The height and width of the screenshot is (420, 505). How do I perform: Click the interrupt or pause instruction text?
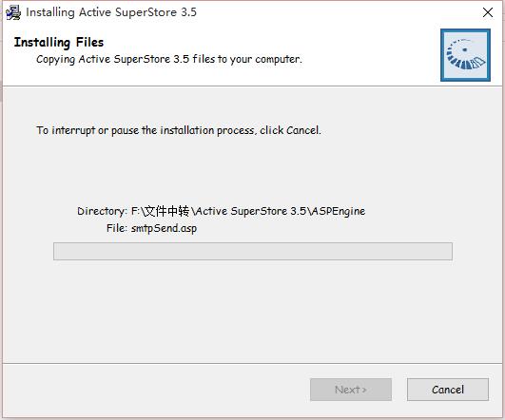click(179, 130)
